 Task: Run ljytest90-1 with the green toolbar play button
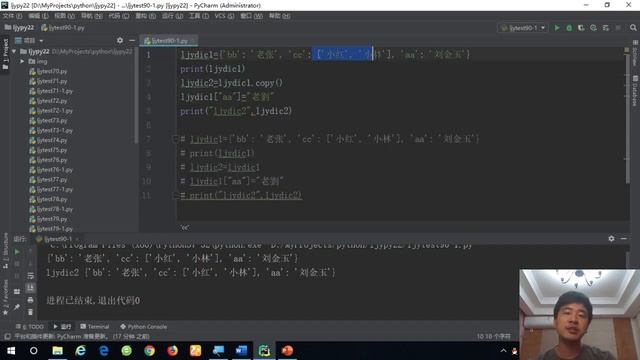pyautogui.click(x=557, y=28)
